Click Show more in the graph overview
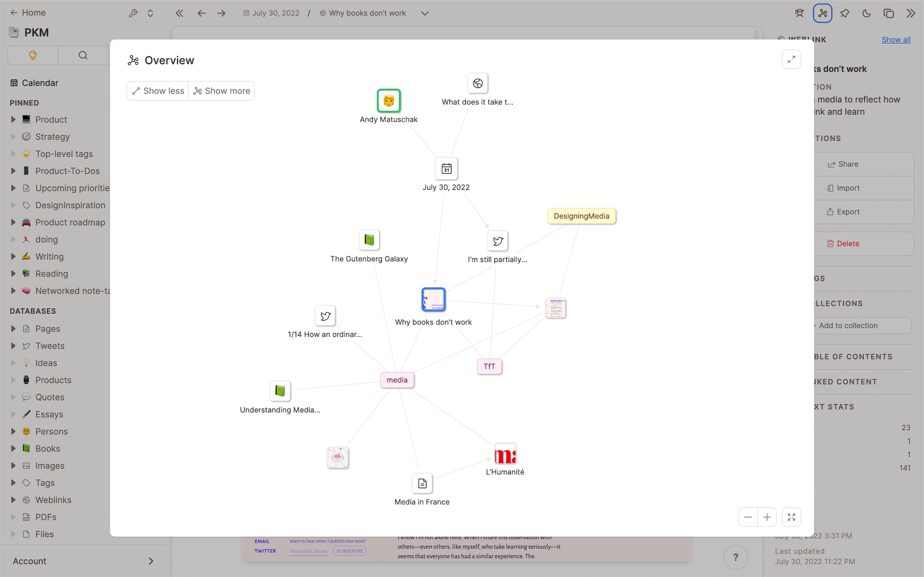Viewport: 924px width, 577px height. 221,91
